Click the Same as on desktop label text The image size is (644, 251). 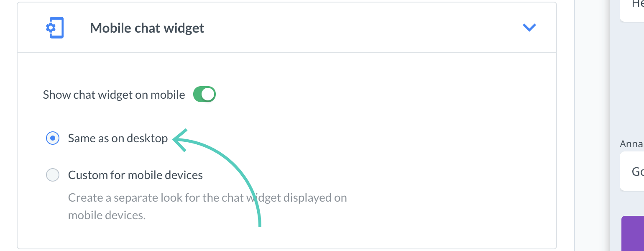pos(118,138)
